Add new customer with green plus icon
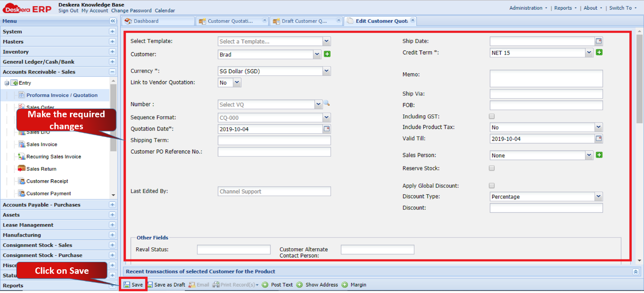Viewport: 644px width, 293px height. (327, 54)
